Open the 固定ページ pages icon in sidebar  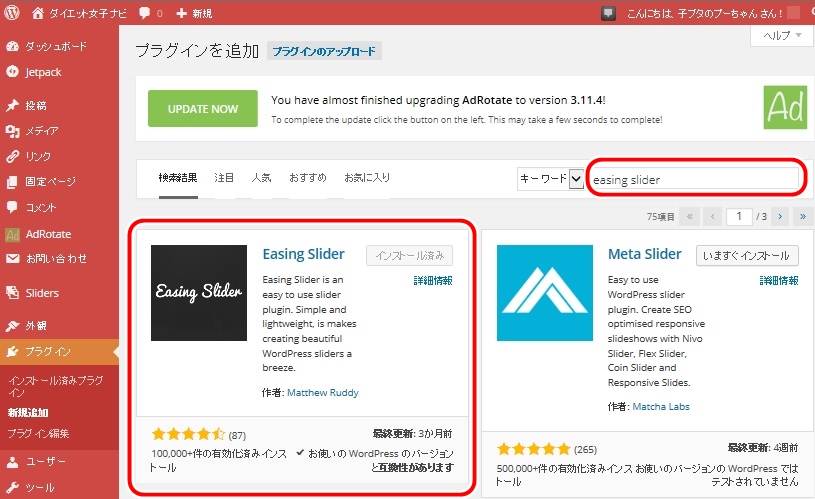pyautogui.click(x=12, y=182)
